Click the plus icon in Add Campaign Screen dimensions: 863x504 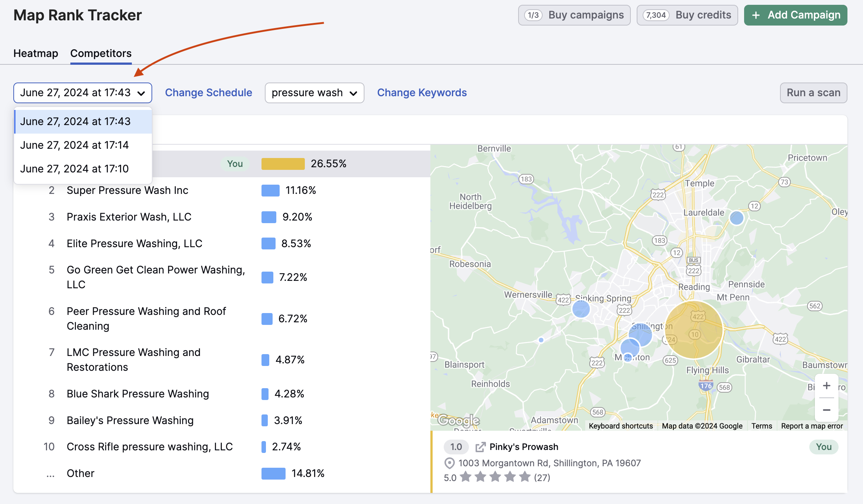[x=756, y=15]
